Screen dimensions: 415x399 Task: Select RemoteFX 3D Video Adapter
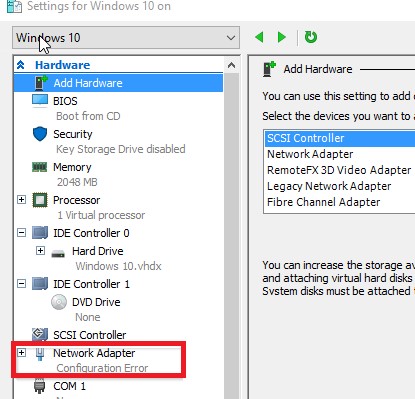pyautogui.click(x=339, y=170)
